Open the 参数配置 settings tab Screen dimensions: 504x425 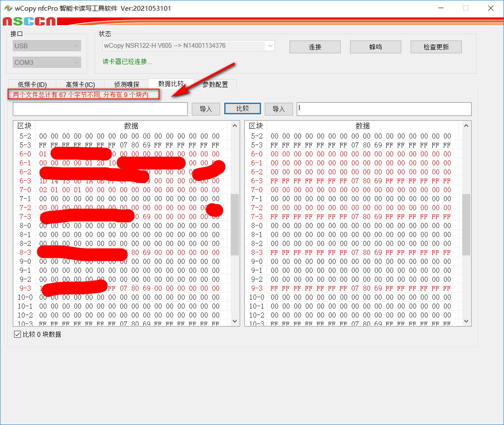tap(215, 84)
